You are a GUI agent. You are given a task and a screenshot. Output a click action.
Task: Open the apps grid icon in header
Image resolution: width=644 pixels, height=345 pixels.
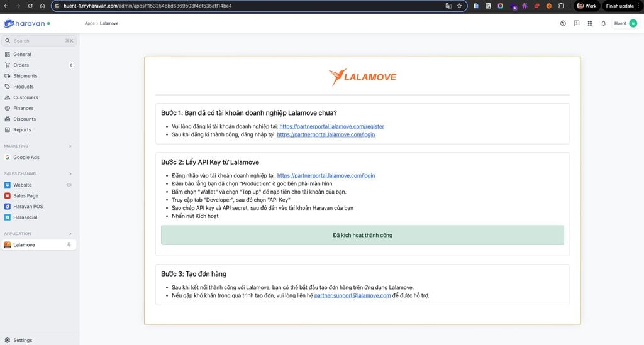590,23
